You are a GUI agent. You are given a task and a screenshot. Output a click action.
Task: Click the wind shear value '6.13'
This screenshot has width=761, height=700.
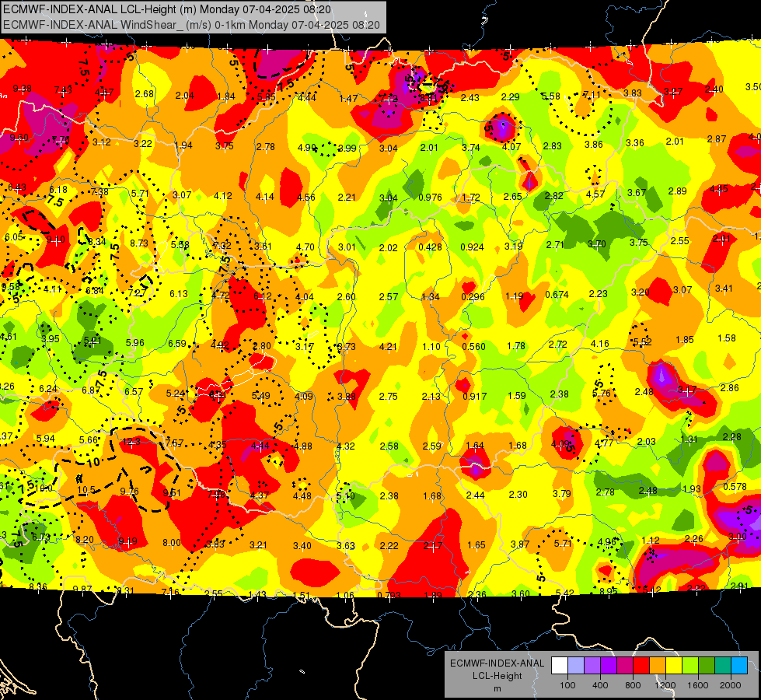pos(179,294)
